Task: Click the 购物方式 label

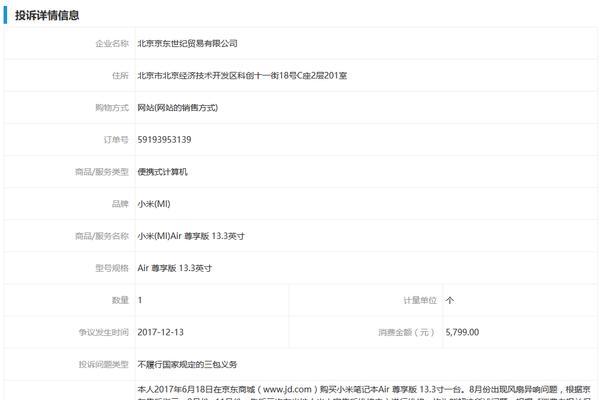Action: click(x=112, y=108)
